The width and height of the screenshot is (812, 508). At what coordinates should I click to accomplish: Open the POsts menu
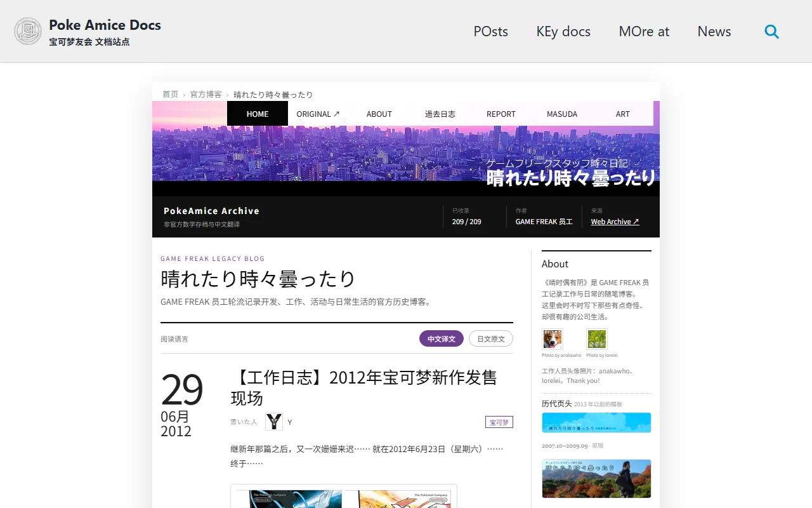click(x=491, y=31)
